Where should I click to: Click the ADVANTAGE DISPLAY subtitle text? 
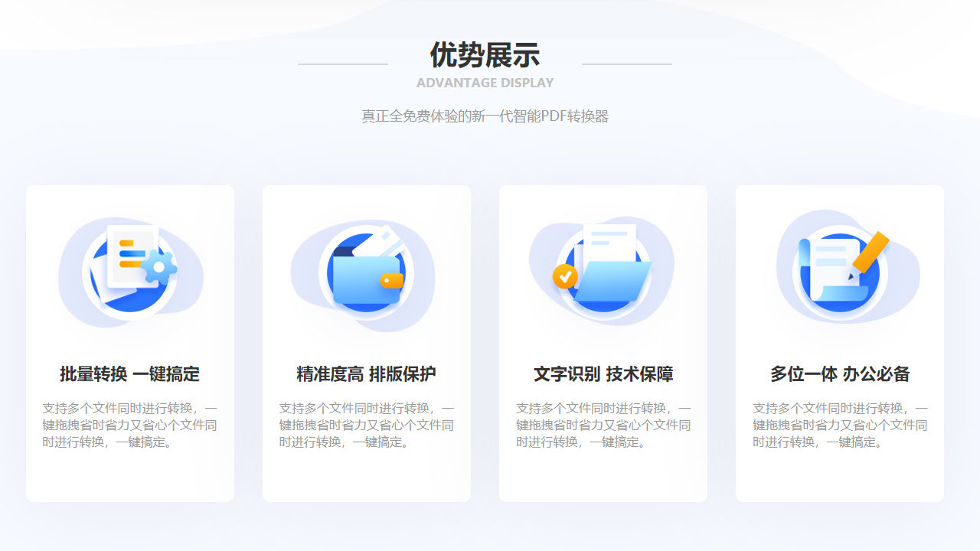(x=485, y=83)
